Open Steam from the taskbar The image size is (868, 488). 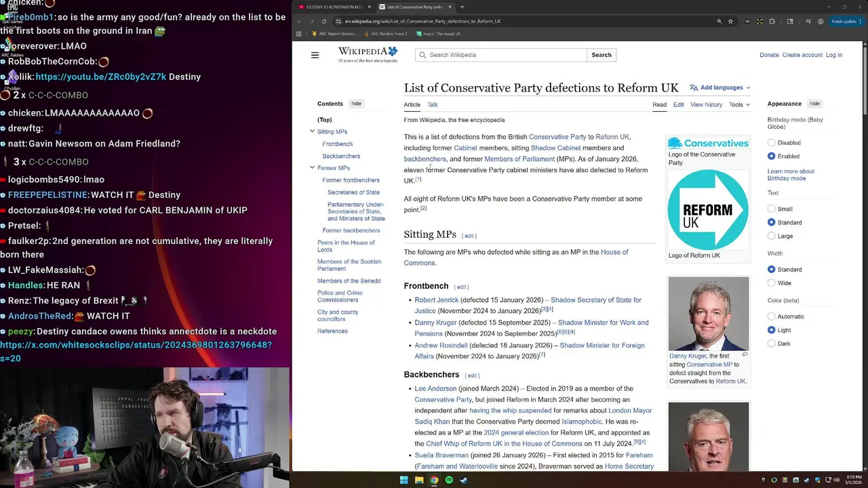tap(464, 480)
